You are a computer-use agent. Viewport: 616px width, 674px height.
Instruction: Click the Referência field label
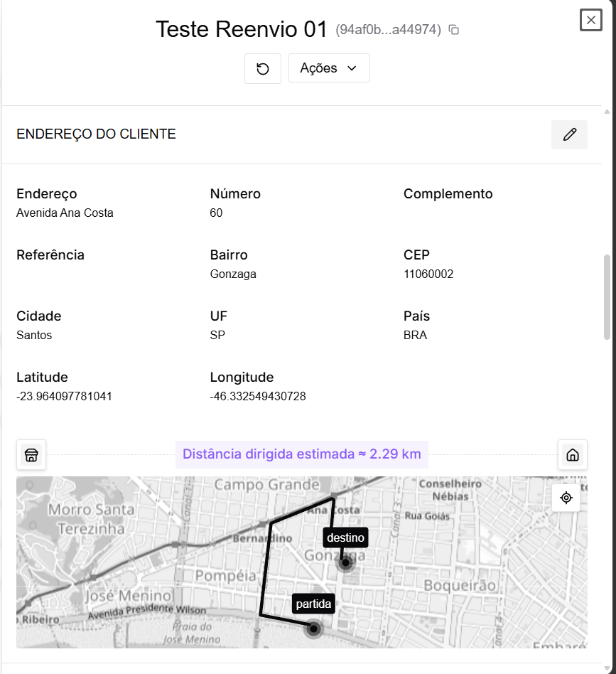click(50, 255)
